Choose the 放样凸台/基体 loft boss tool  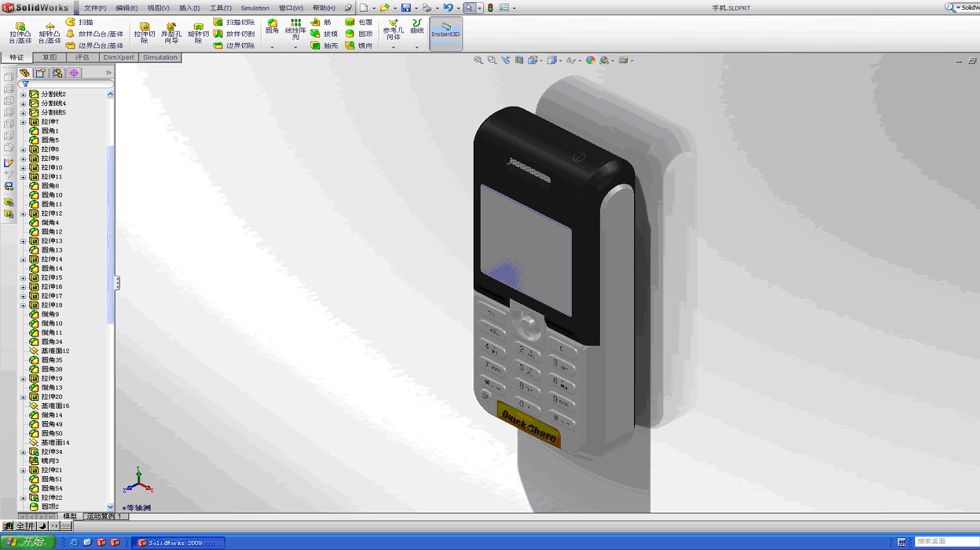[95, 34]
